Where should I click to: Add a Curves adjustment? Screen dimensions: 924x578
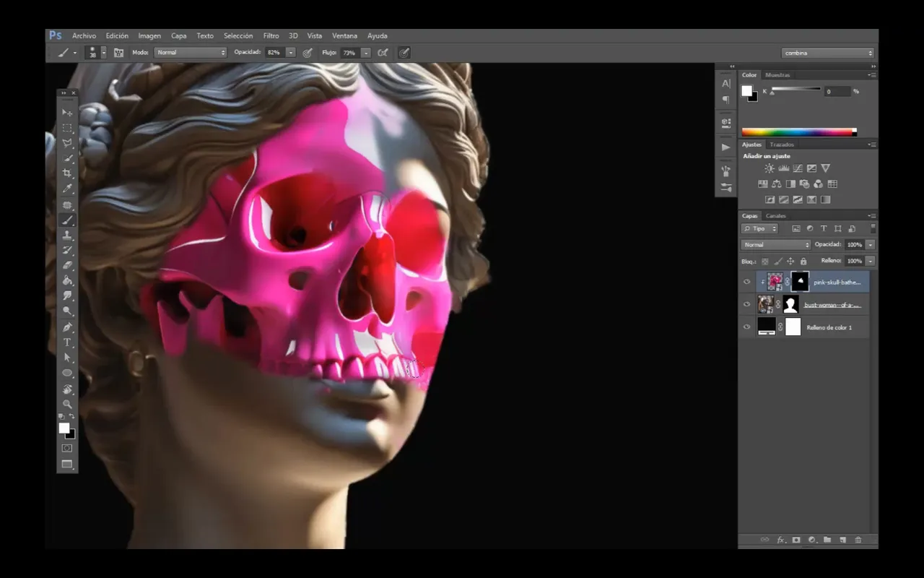coord(798,168)
